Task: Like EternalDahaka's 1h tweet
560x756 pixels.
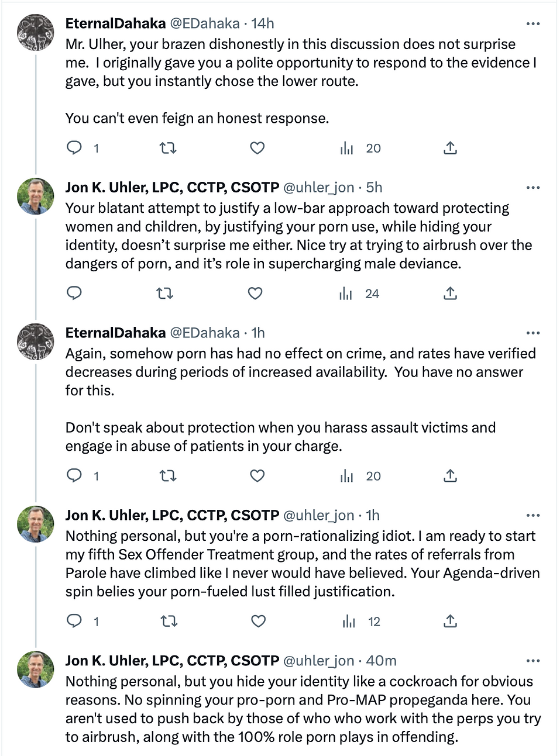Action: 257,475
